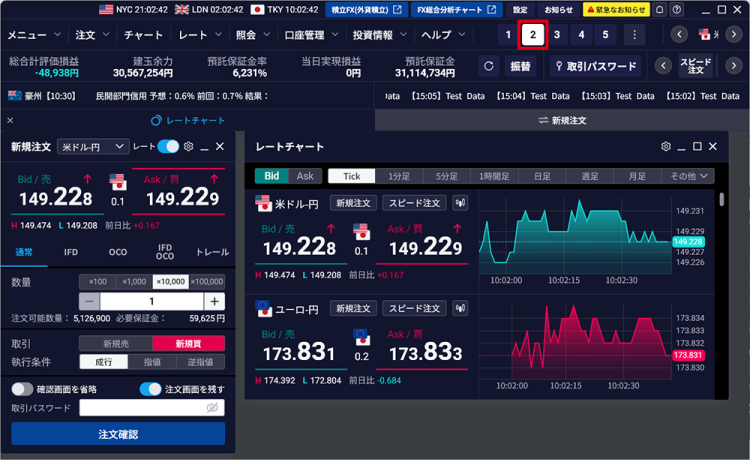
Task: Click settings gear in 新規注文 panel
Action: pyautogui.click(x=188, y=147)
